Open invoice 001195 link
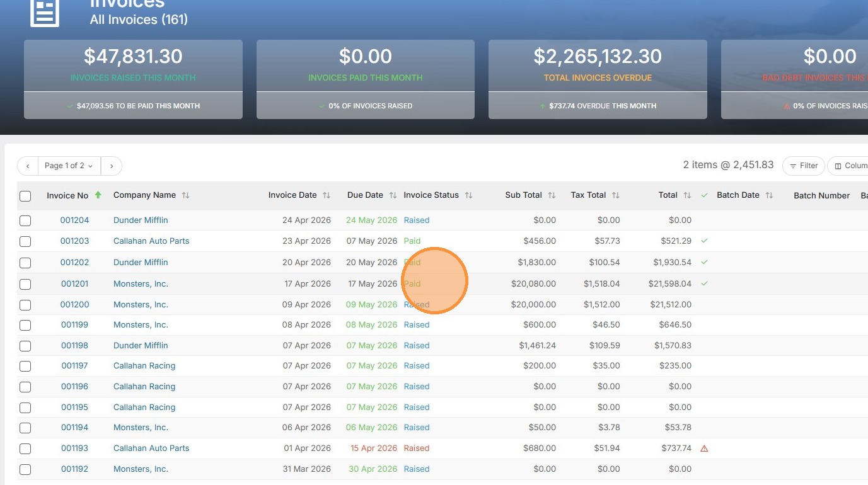Screen dimensions: 868x485 point(74,407)
